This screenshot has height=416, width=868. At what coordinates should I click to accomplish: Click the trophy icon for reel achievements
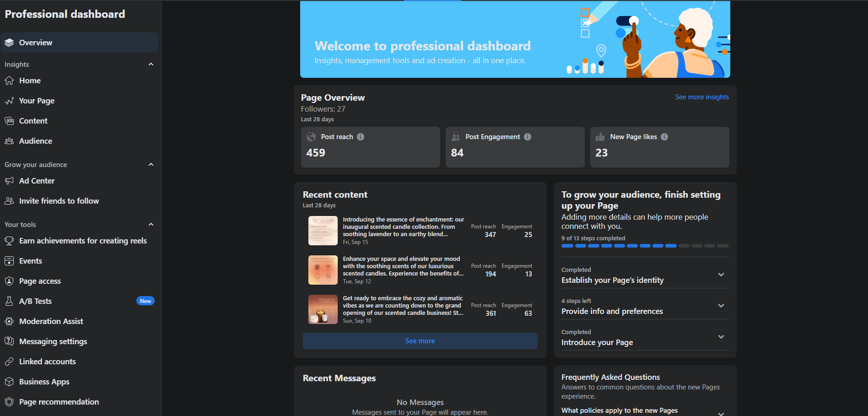(x=9, y=241)
